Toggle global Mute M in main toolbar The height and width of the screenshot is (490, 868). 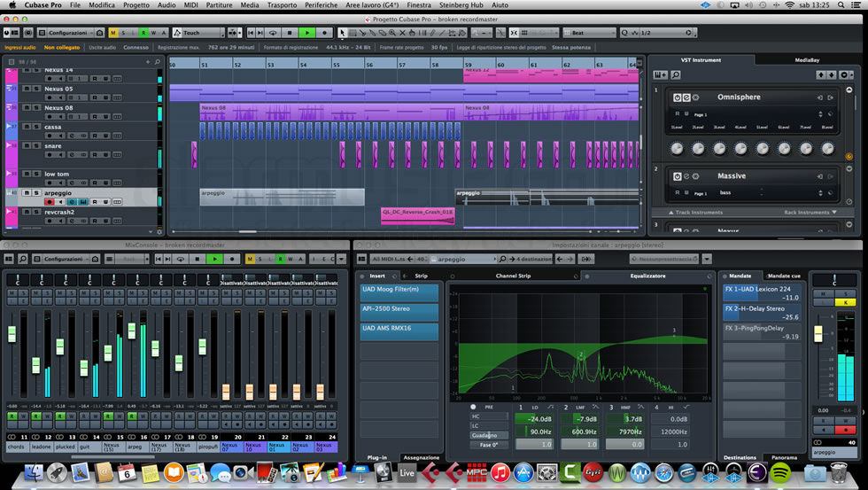[113, 33]
